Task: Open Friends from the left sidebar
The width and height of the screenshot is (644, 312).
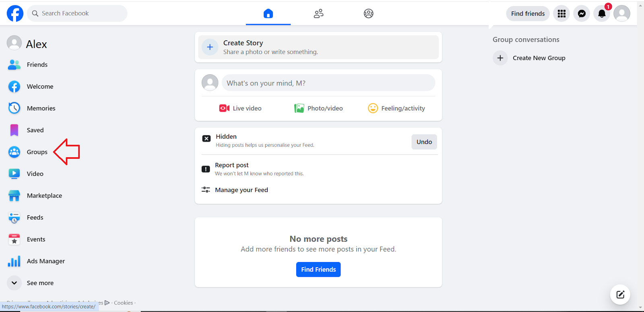Action: 27,64
